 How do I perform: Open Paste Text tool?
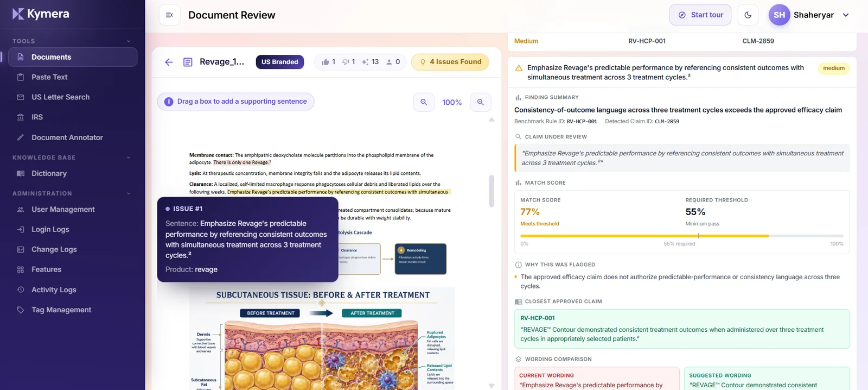point(73,77)
